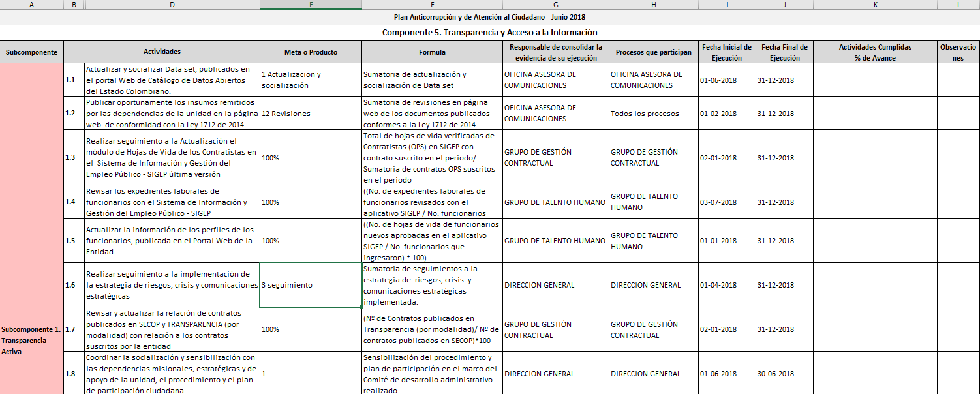
Task: Select column A header
Action: [x=31, y=5]
